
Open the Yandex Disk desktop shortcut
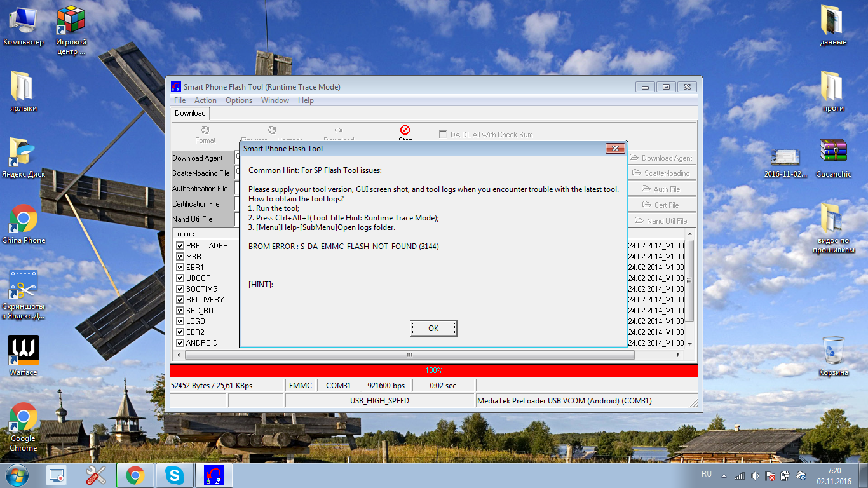tap(24, 153)
